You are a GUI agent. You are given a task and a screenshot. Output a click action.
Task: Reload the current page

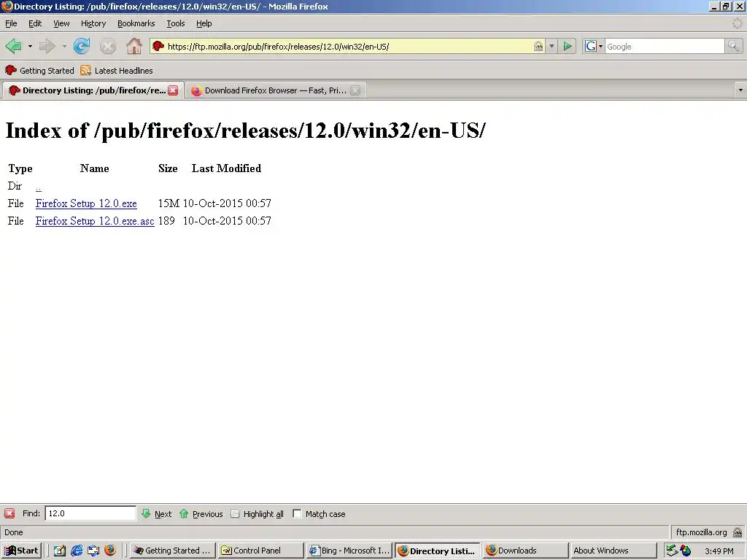tap(82, 46)
